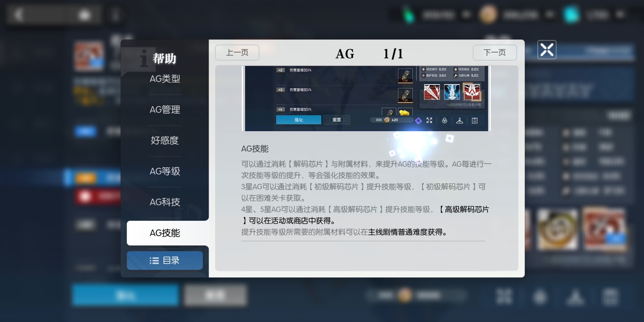Viewport: 644px width, 322px height.
Task: Go to next page with 下一页
Action: click(495, 52)
